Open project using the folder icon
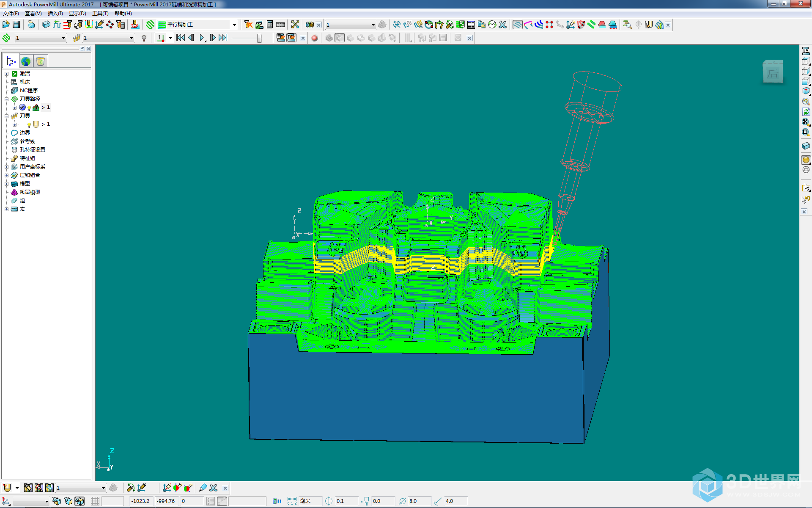 6,25
